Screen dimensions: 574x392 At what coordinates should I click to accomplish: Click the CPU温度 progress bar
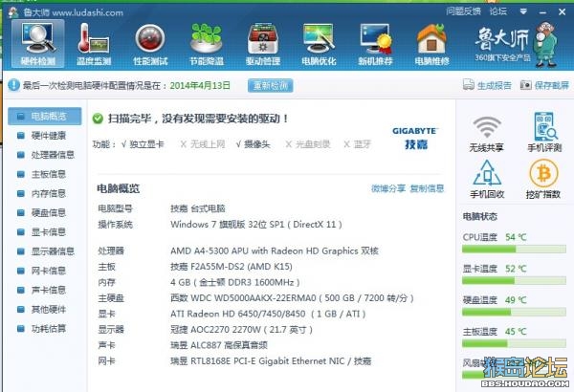point(514,250)
